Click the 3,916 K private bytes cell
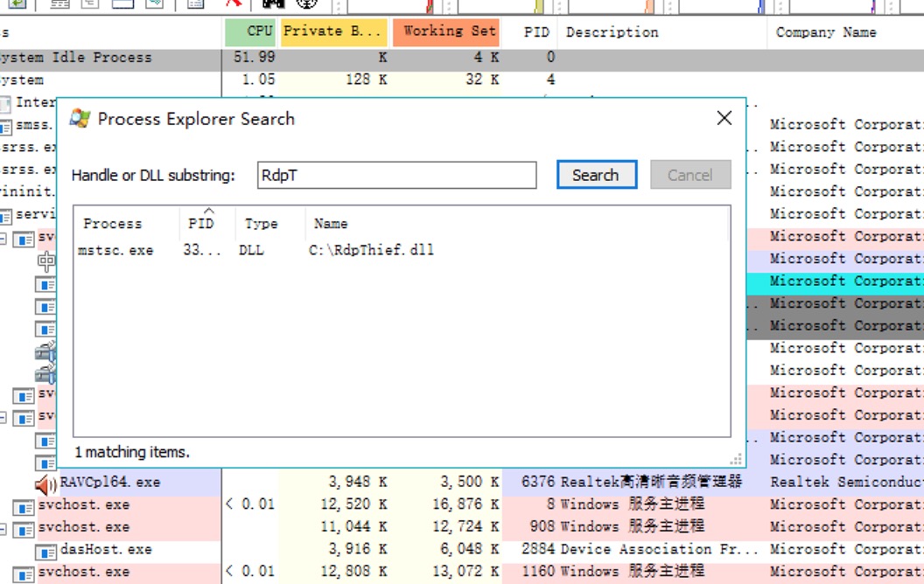 pos(358,549)
